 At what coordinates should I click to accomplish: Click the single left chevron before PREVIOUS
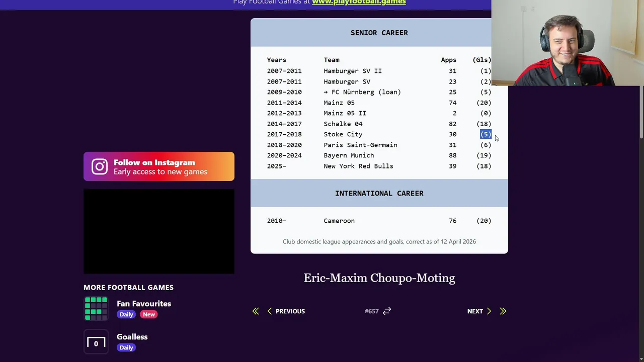point(270,311)
